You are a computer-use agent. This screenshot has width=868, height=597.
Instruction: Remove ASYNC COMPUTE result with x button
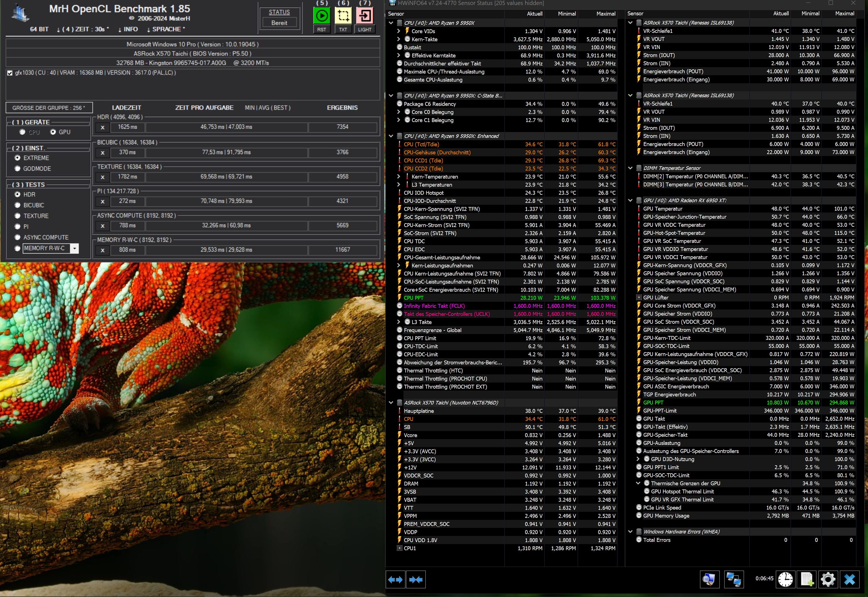pos(103,226)
